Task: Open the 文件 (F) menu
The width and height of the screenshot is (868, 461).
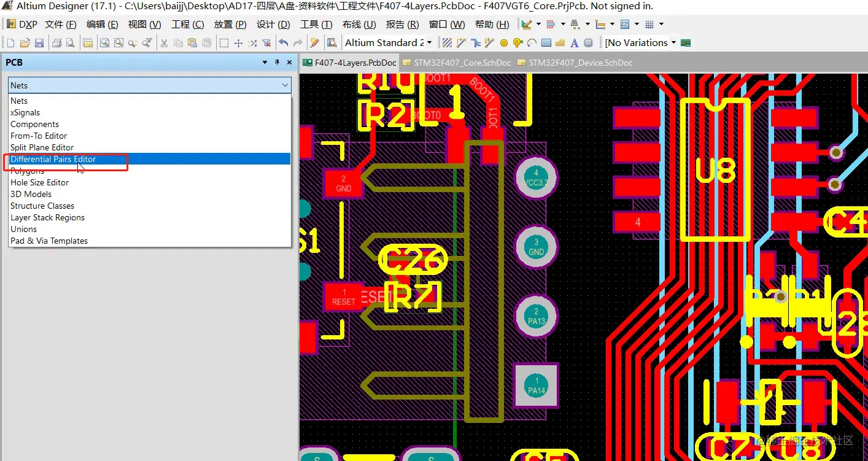Action: (x=61, y=25)
